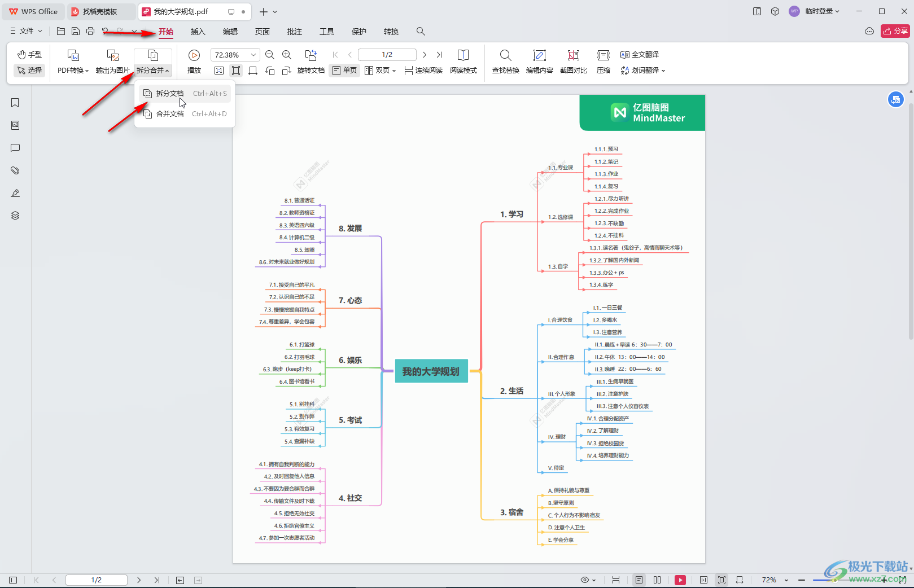This screenshot has width=914, height=588.
Task: Go to first page in toolbar
Action: [335, 55]
